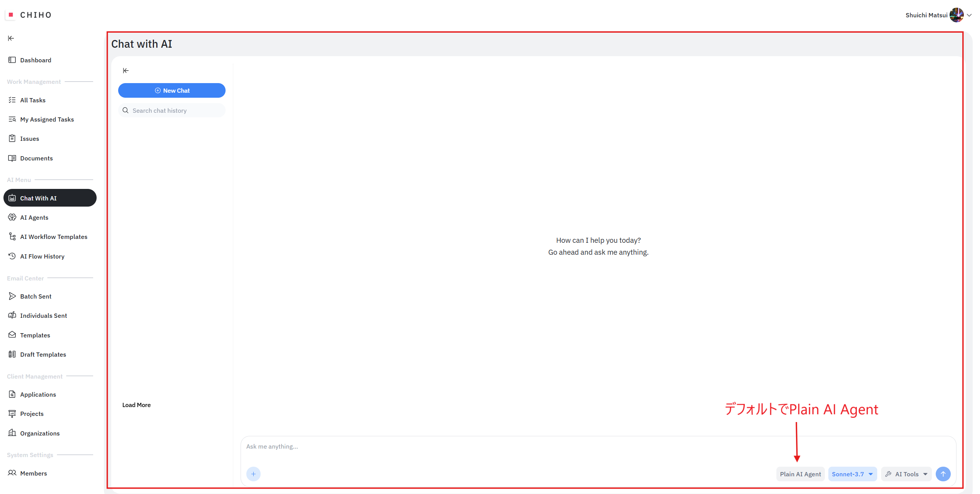
Task: Expand the Sonnet-3.7 model dropdown
Action: pos(852,474)
